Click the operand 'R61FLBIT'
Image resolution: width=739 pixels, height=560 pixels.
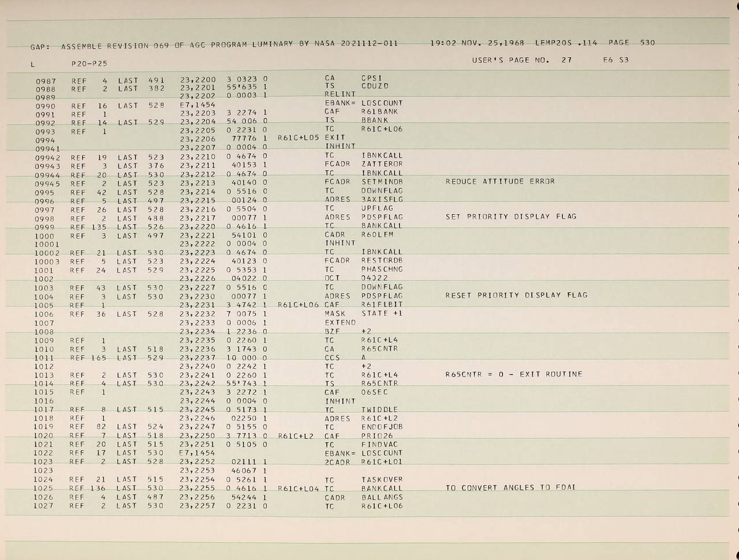click(382, 304)
